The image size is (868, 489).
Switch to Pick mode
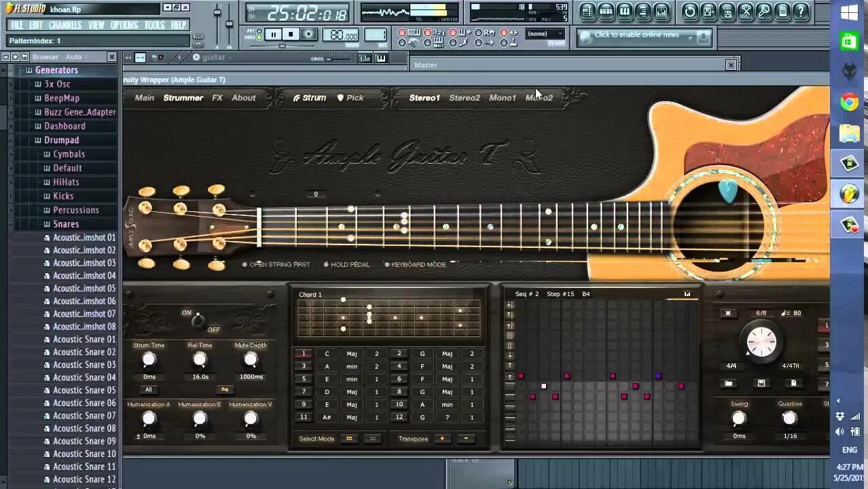(x=350, y=98)
